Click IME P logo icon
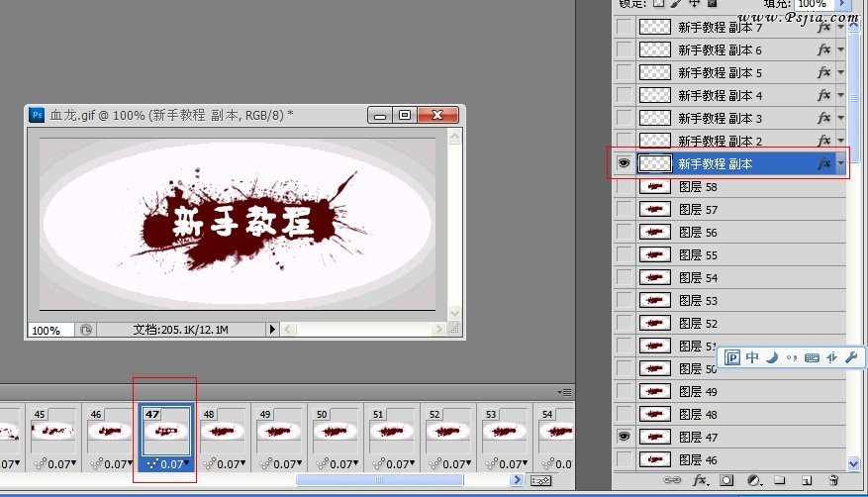The height and width of the screenshot is (497, 868). tap(731, 357)
